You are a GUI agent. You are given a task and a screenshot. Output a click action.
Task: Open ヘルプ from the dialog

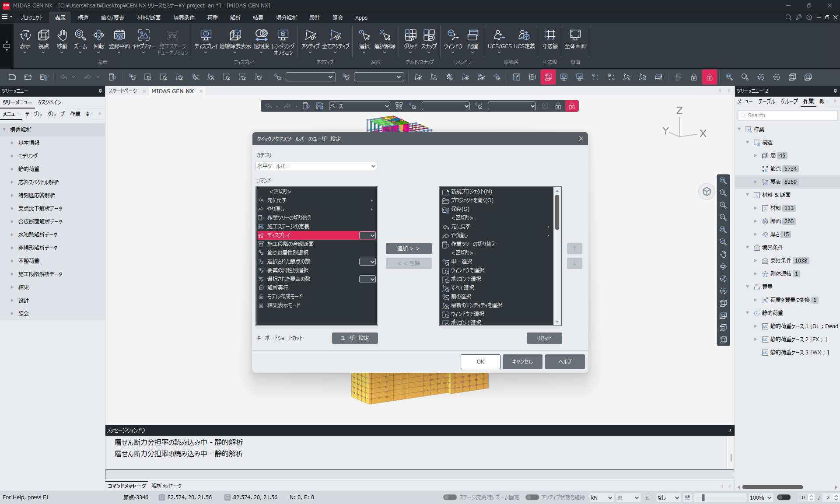tap(565, 362)
